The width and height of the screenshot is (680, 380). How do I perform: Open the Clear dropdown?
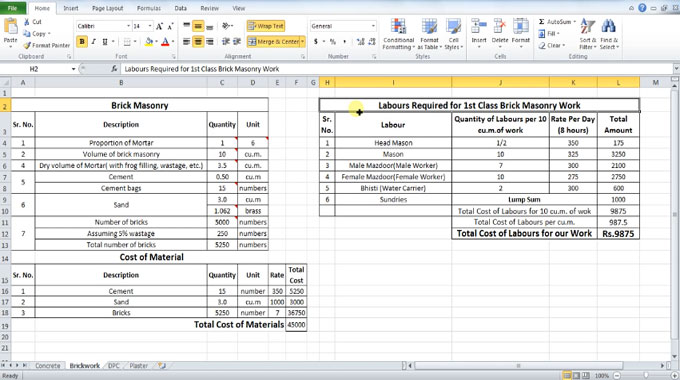[x=552, y=45]
